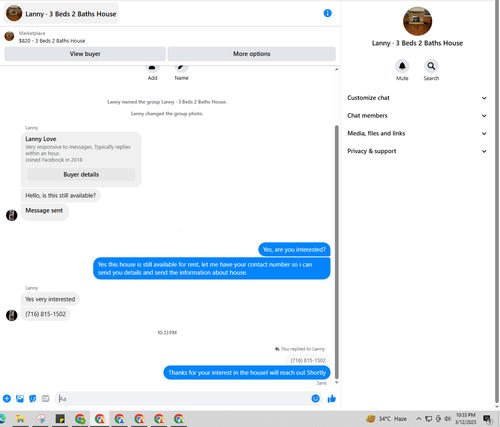Open conversation information via the blue info icon

point(328,13)
